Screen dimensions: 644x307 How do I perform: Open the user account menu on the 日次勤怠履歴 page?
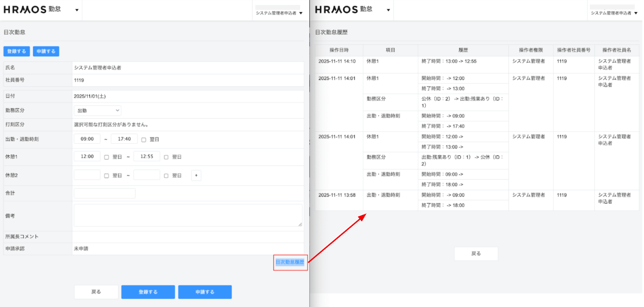pos(614,13)
